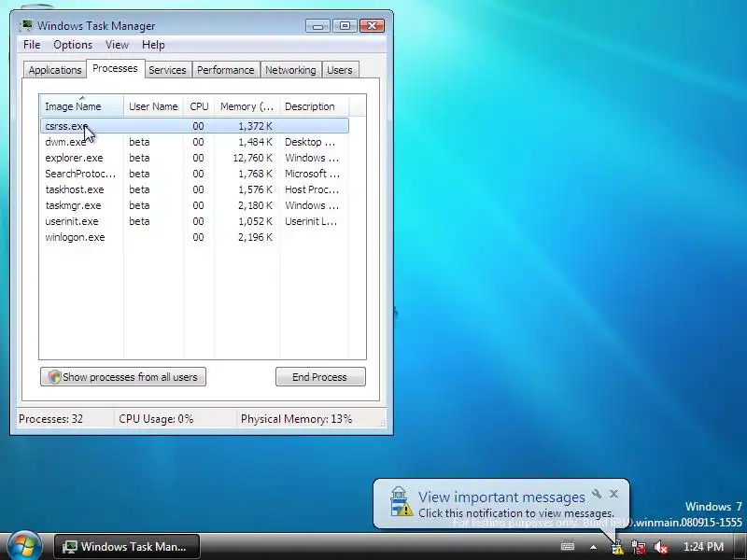Show hidden tray icons arrow
747x560 pixels.
click(593, 547)
